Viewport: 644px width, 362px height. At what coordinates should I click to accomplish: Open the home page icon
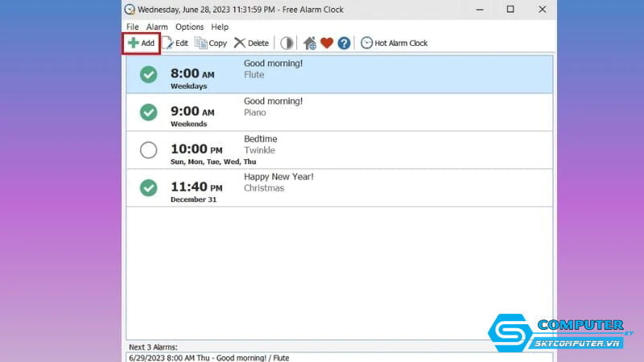(310, 43)
